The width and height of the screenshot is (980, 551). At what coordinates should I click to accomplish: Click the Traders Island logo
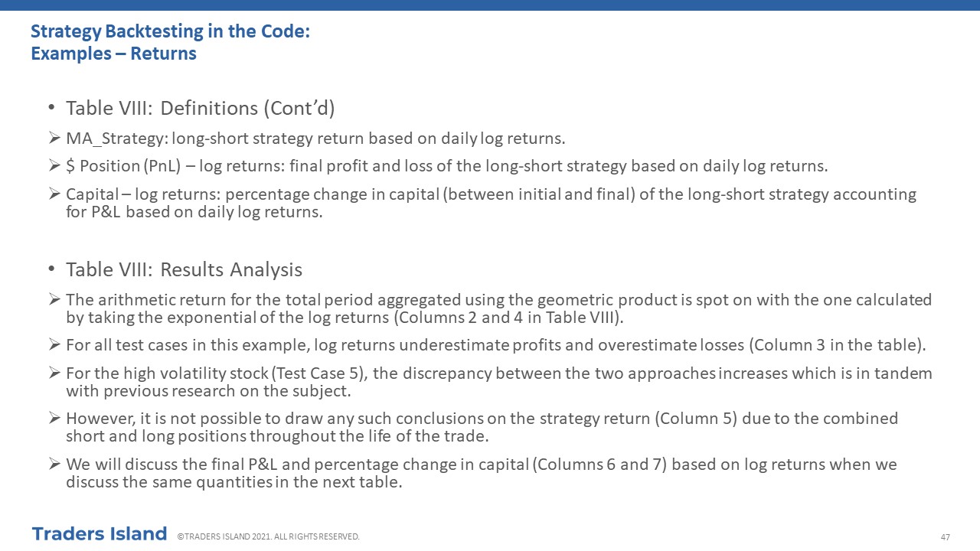pos(100,534)
